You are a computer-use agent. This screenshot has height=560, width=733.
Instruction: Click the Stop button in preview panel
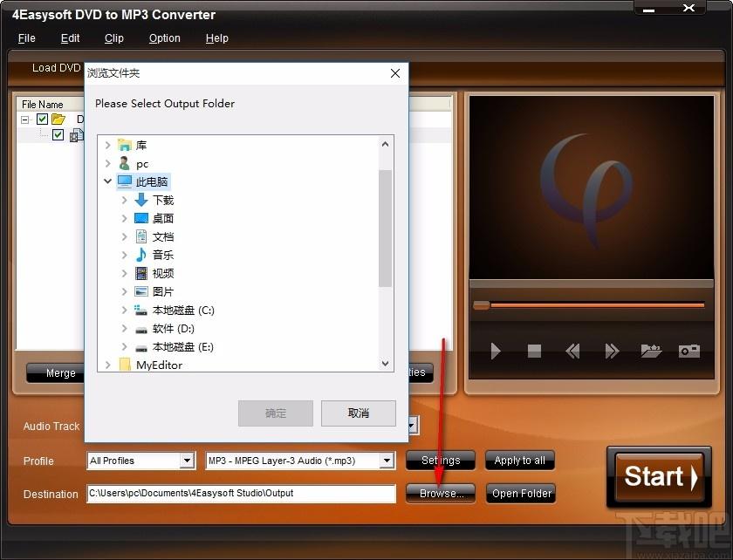[534, 351]
